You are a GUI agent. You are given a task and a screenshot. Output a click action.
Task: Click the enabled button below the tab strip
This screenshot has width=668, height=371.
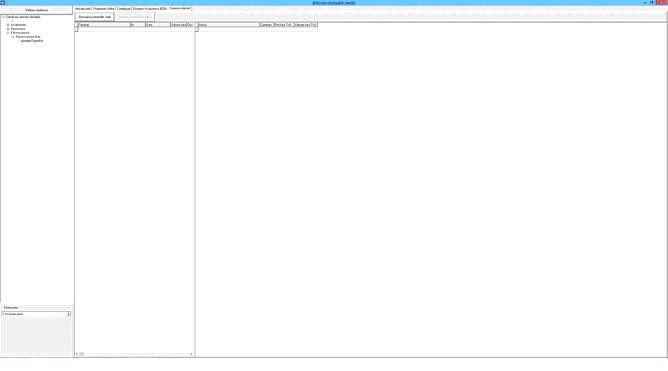click(x=95, y=17)
